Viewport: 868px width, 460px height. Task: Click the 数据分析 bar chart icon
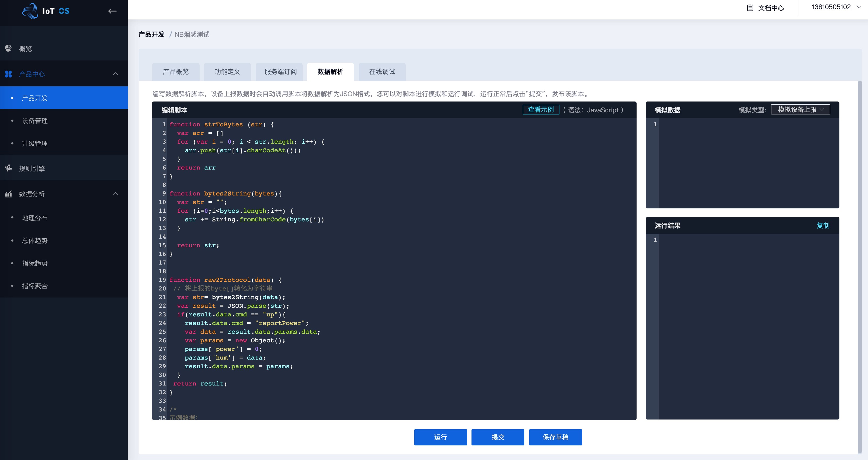pos(8,194)
